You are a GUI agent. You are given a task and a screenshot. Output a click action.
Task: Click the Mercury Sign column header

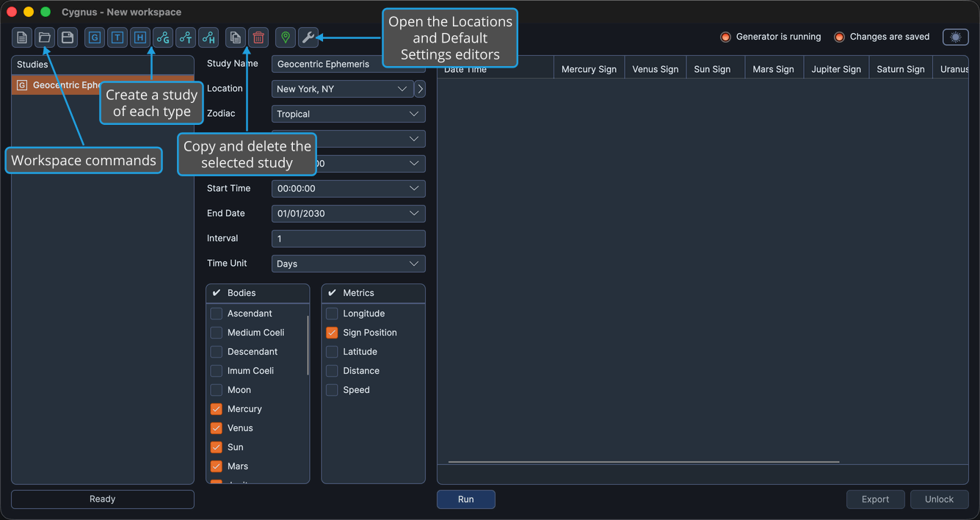tap(589, 69)
